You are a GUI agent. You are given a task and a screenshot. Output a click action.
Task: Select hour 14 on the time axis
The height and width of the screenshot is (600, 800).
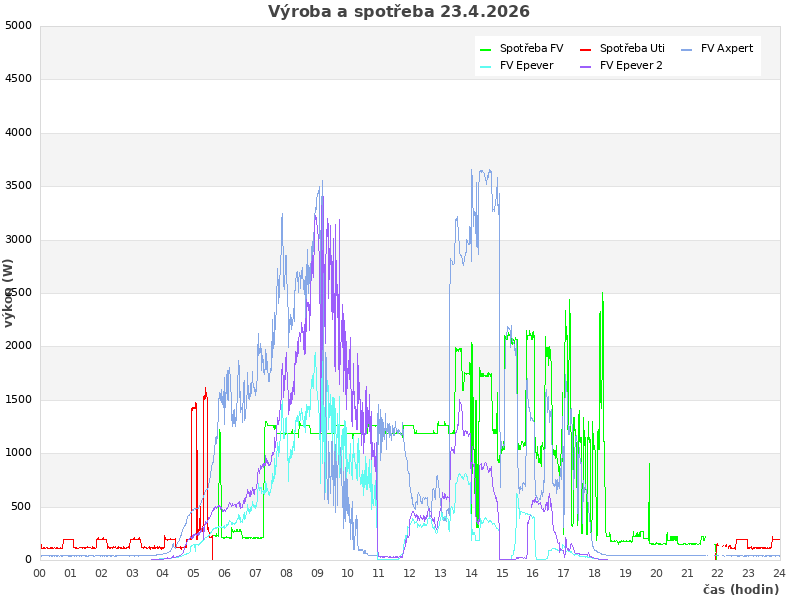click(471, 573)
